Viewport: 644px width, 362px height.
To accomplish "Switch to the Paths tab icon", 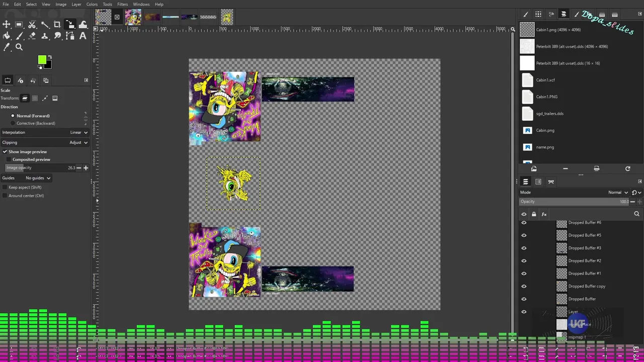I will coord(551,182).
